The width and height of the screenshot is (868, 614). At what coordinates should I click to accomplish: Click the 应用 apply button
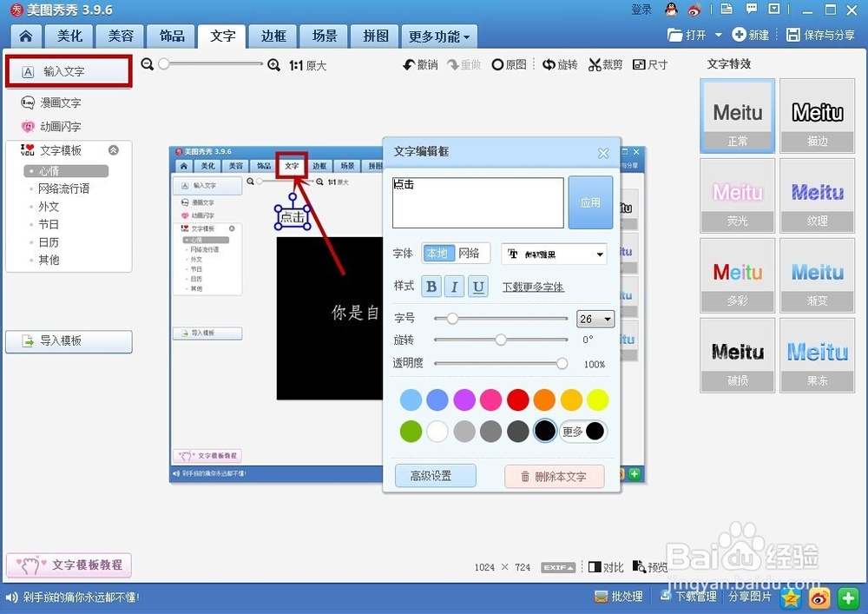point(590,202)
